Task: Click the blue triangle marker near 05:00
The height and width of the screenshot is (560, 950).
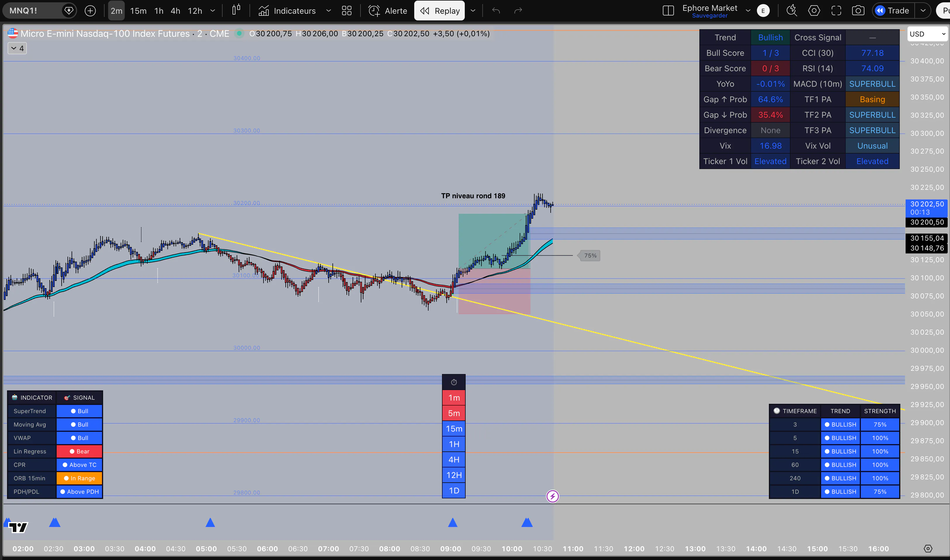Action: (x=210, y=523)
